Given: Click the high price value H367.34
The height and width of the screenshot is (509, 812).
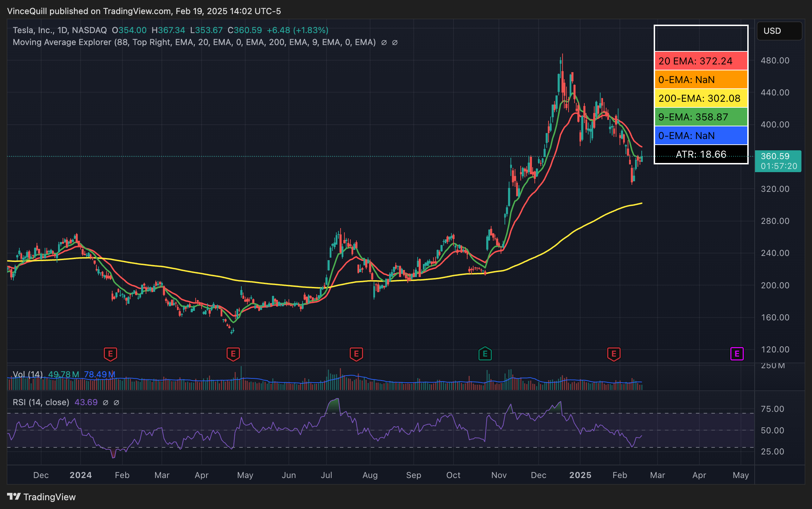Looking at the screenshot, I should 168,30.
